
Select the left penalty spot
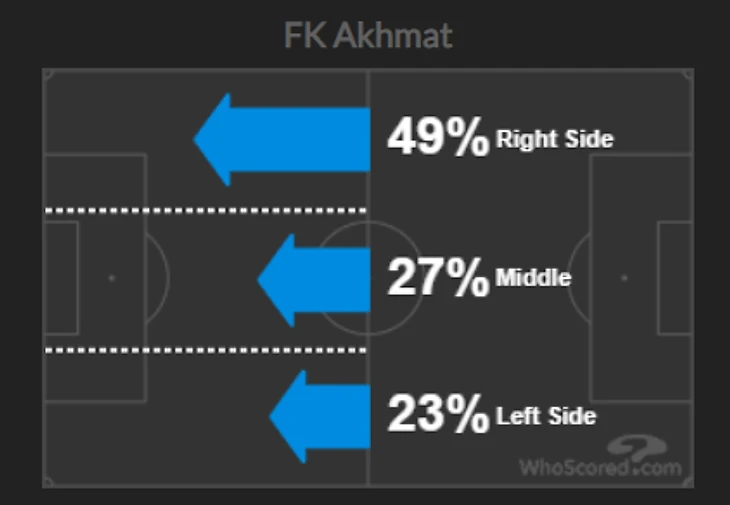pyautogui.click(x=111, y=278)
